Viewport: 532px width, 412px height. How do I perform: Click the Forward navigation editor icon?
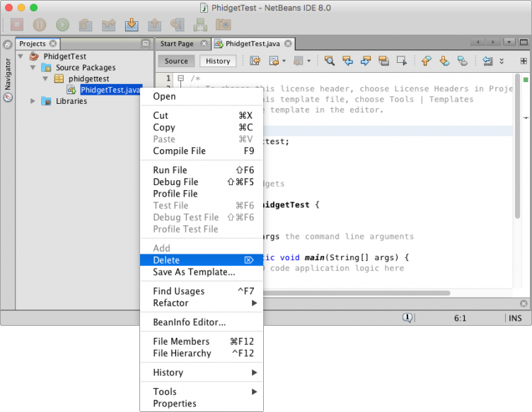click(298, 61)
